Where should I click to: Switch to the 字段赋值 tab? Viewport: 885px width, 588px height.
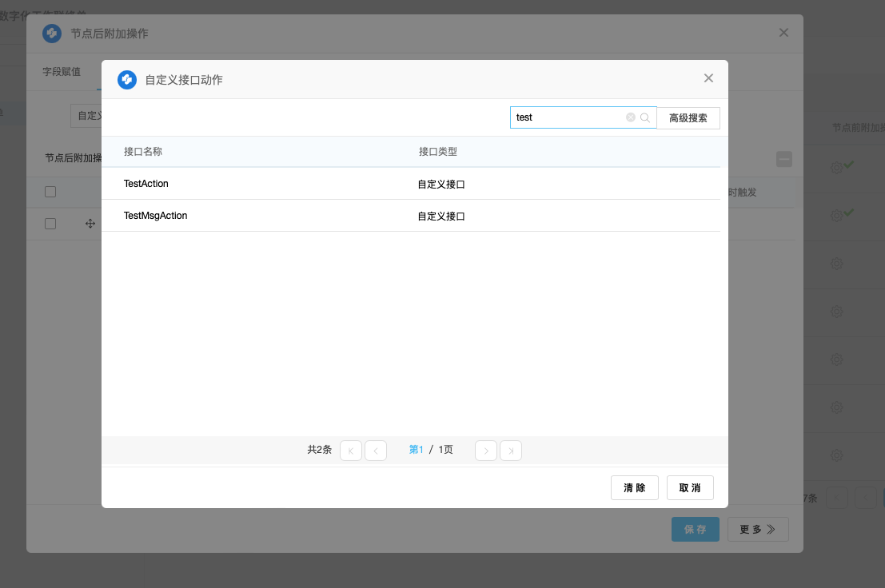(x=62, y=72)
